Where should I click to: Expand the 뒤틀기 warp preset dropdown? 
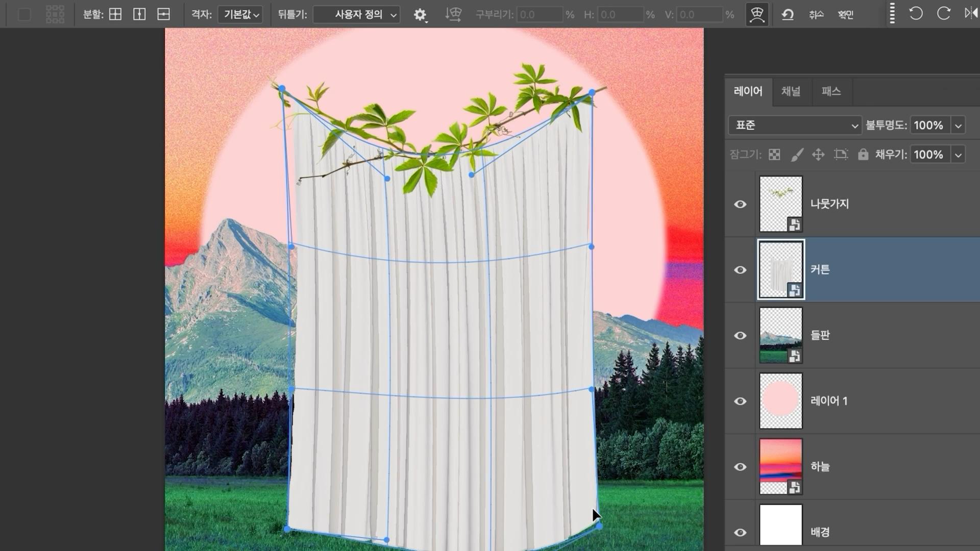[357, 14]
